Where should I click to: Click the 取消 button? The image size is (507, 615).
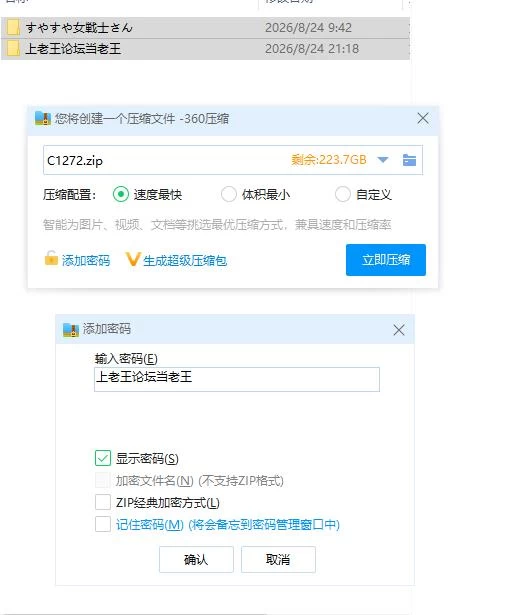coord(278,559)
